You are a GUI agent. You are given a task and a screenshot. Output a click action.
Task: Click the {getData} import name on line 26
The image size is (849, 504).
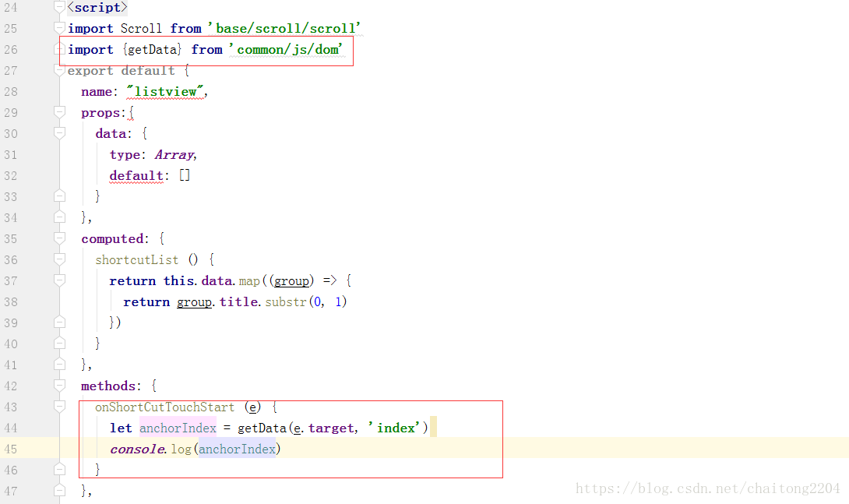click(152, 49)
